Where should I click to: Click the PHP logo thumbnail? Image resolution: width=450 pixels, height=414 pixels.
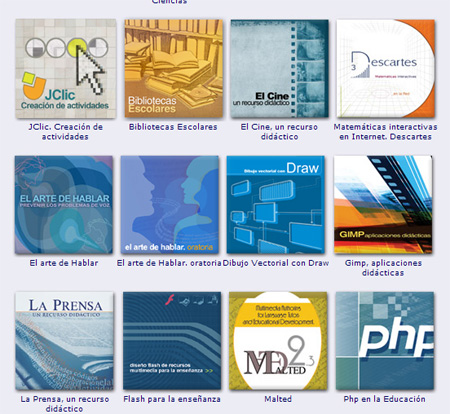385,341
